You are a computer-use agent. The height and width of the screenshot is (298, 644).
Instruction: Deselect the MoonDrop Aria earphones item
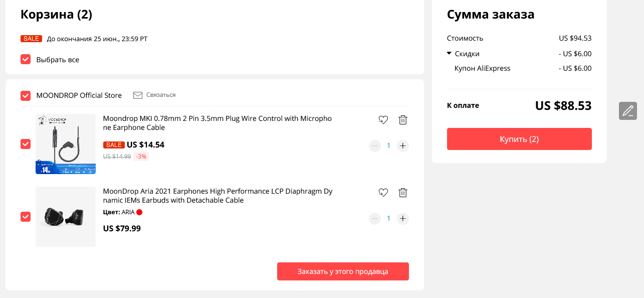pyautogui.click(x=26, y=217)
